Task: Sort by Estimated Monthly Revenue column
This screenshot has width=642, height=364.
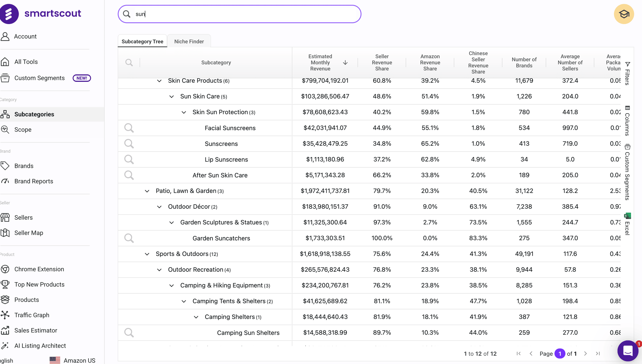Action: click(x=320, y=62)
